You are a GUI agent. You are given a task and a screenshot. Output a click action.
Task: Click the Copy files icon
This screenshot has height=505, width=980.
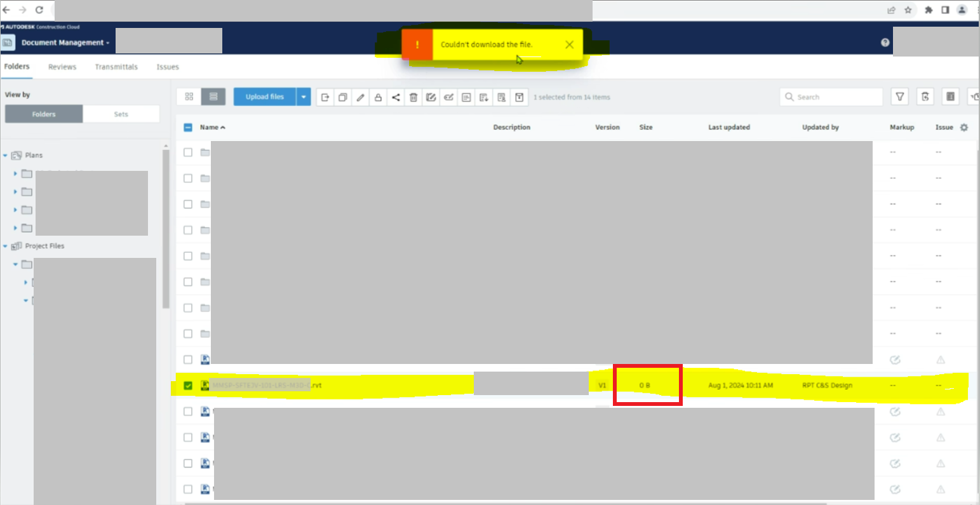pyautogui.click(x=342, y=97)
